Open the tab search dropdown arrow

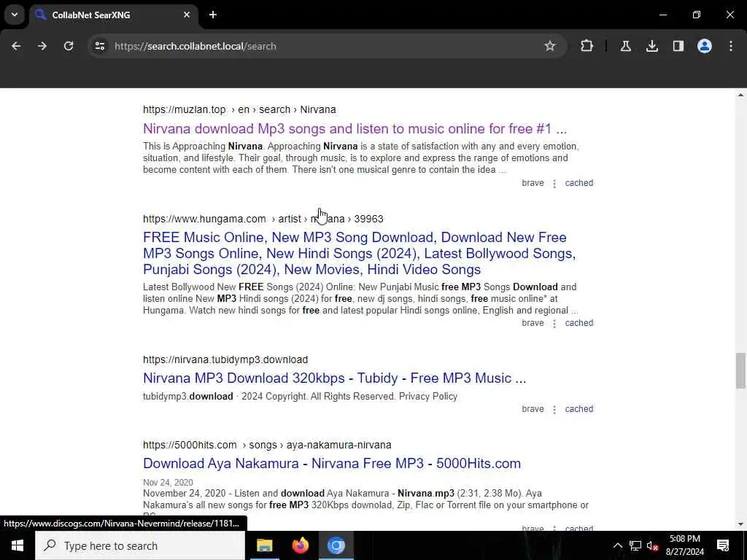[x=15, y=15]
